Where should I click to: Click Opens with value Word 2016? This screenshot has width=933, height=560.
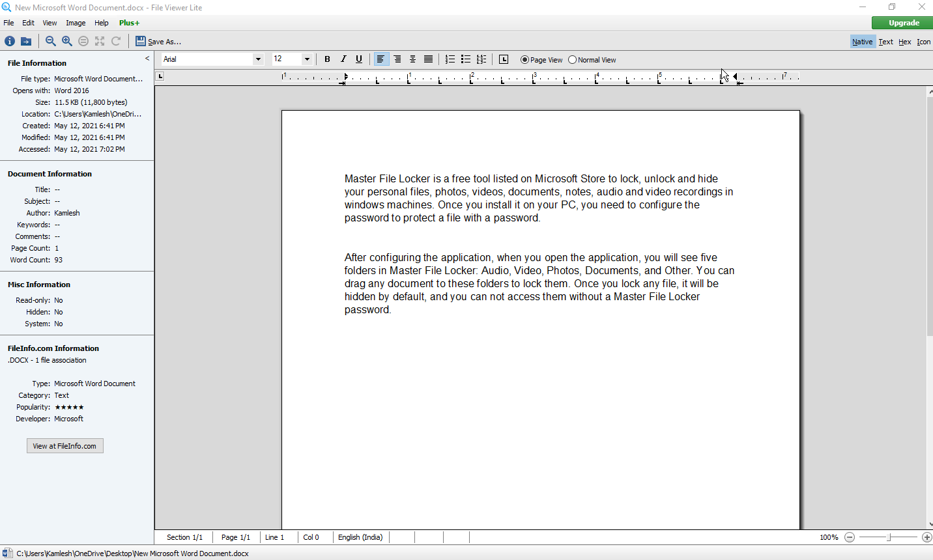pos(72,91)
